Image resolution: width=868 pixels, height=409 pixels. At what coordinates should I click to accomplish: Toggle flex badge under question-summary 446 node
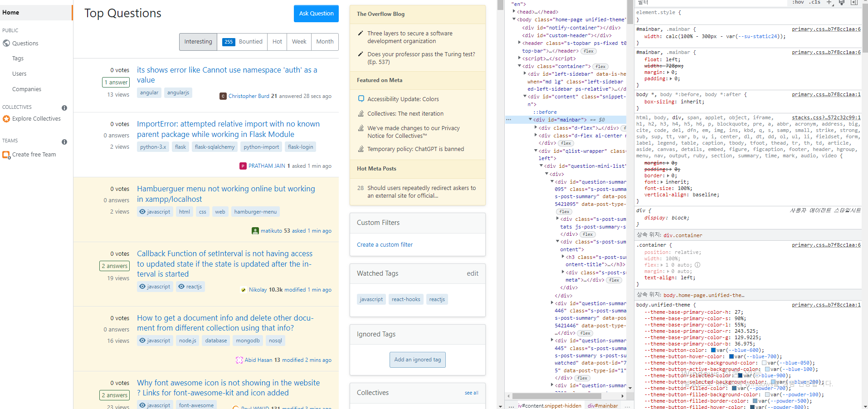(585, 333)
